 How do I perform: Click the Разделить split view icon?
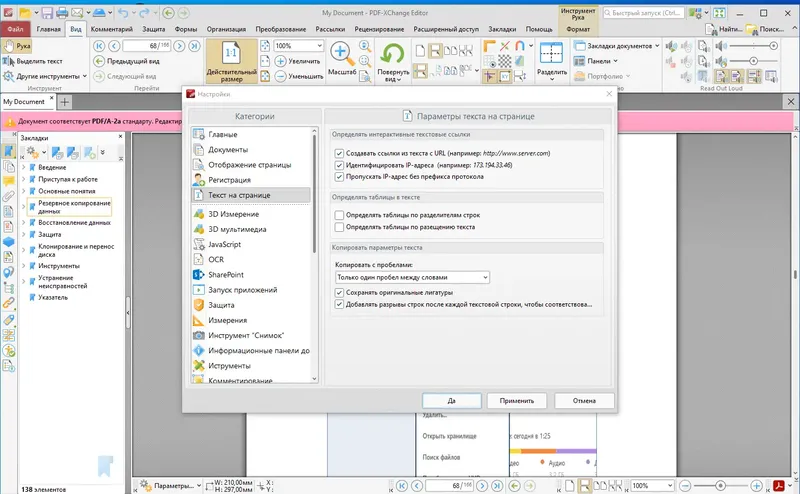[551, 54]
